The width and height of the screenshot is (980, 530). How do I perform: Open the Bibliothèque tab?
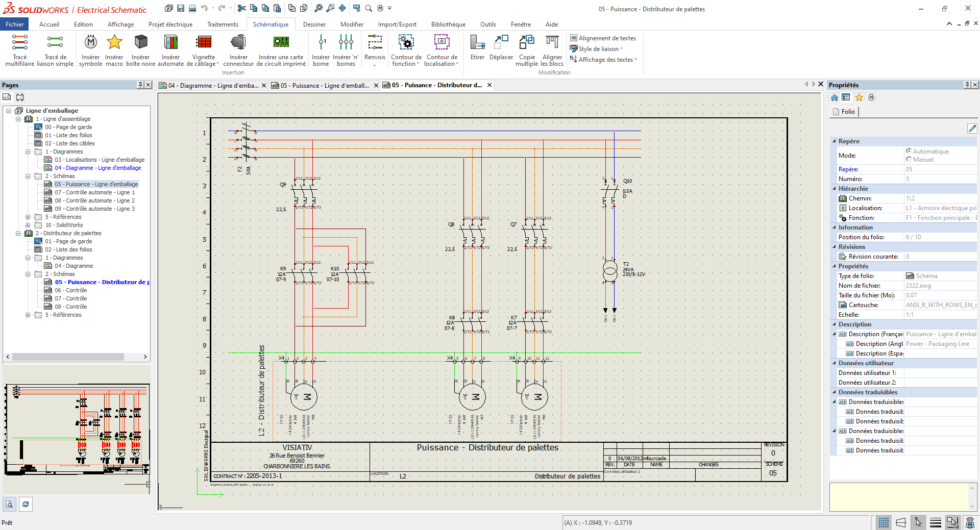click(448, 24)
